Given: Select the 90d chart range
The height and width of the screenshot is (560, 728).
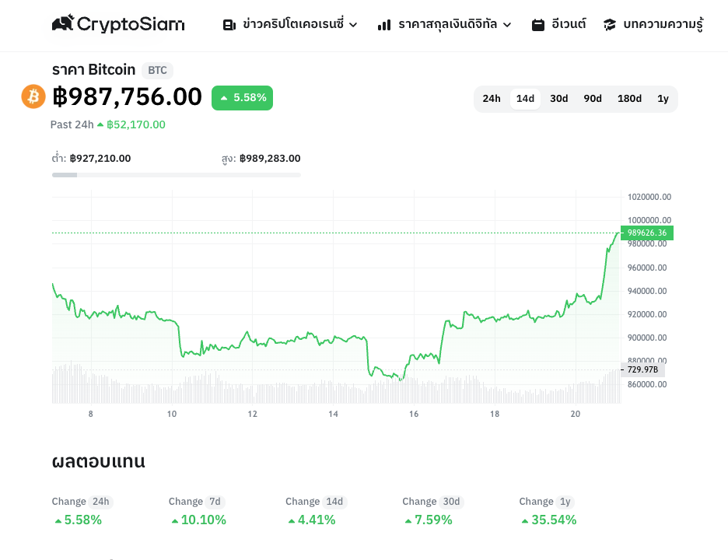Looking at the screenshot, I should click(593, 99).
